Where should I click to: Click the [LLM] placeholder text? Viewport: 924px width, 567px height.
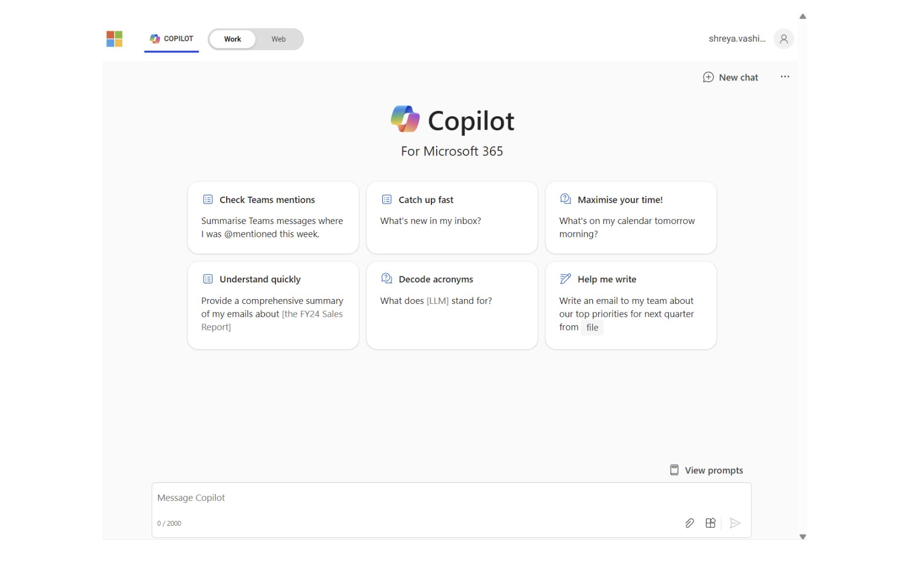tap(437, 301)
